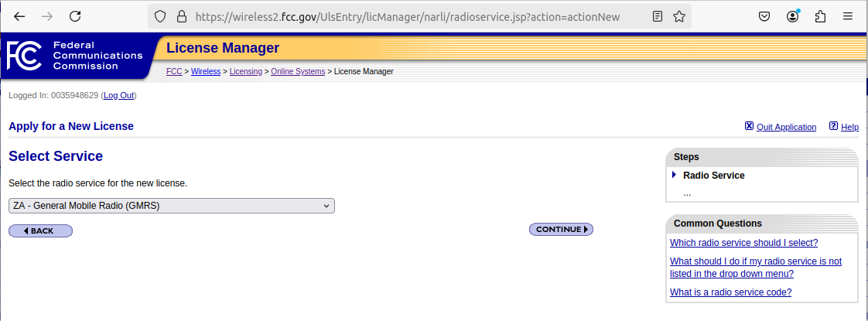The image size is (868, 321).
Task: Open the extensions puzzle icon
Action: pos(820,16)
